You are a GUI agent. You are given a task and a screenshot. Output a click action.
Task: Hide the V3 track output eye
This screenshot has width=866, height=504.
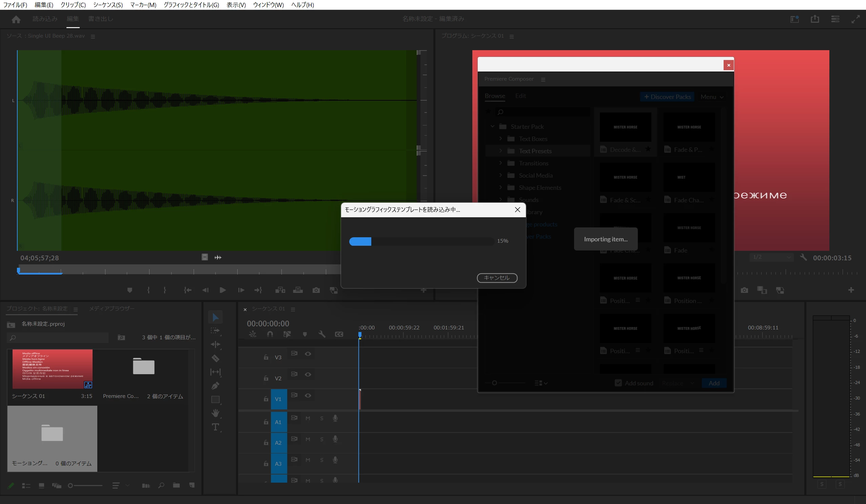coord(308,354)
